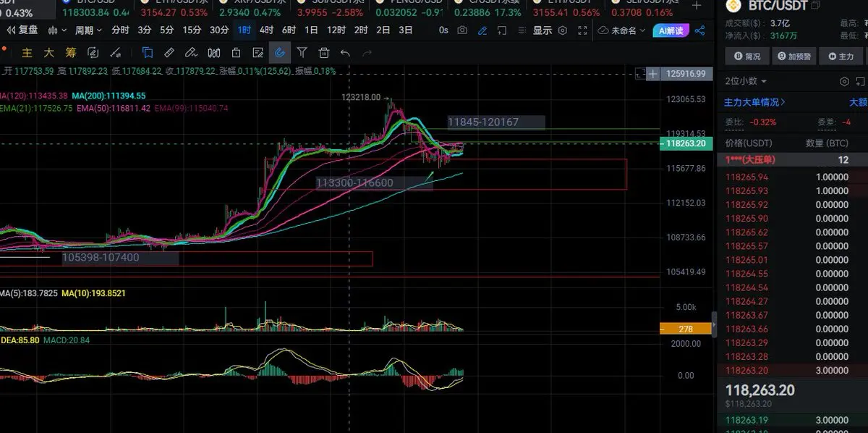Viewport: 868px width, 433px height.
Task: Select the 2时 timeframe
Action: [x=361, y=30]
